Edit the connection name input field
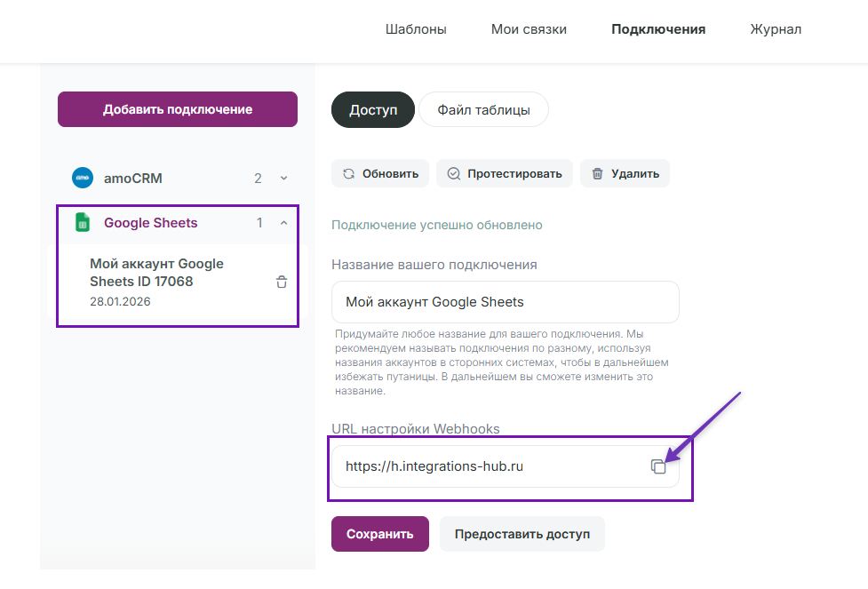This screenshot has height=589, width=868. (x=505, y=302)
